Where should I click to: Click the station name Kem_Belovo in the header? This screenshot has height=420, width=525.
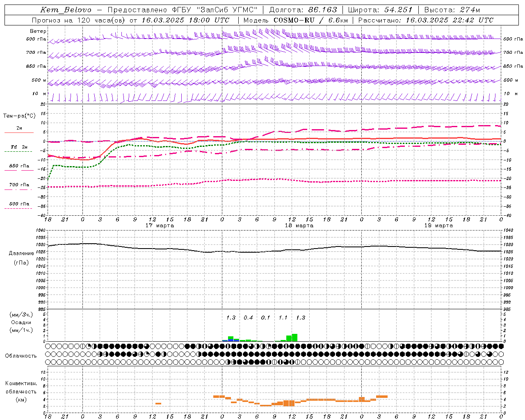(66, 10)
